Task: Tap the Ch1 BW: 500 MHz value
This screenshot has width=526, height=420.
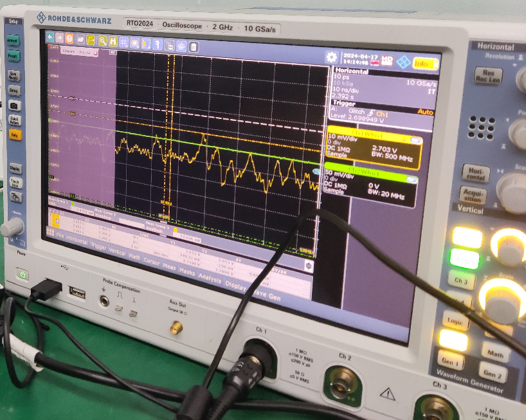Action: click(x=392, y=157)
